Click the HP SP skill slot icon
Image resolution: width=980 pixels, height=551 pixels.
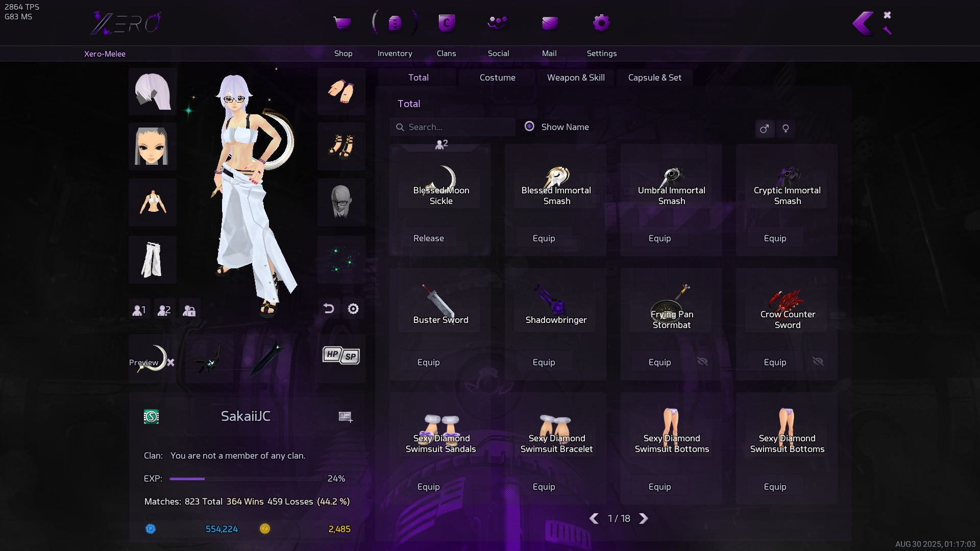[341, 356]
